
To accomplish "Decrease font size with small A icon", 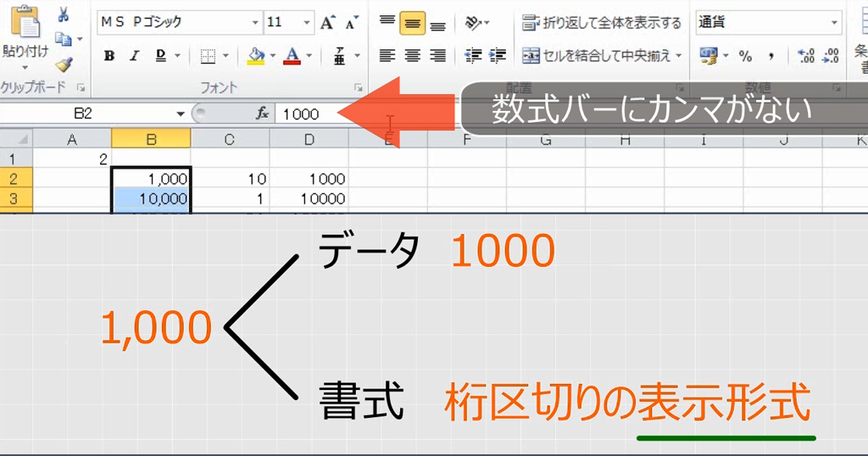I will (352, 23).
